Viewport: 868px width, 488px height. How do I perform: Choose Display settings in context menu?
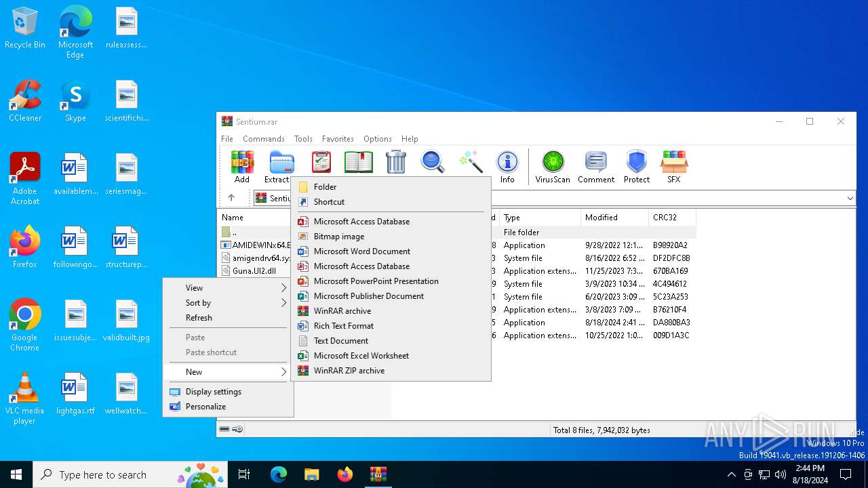pyautogui.click(x=228, y=392)
